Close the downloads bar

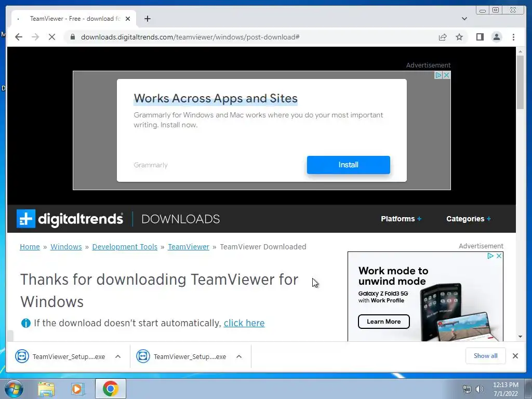pyautogui.click(x=515, y=356)
